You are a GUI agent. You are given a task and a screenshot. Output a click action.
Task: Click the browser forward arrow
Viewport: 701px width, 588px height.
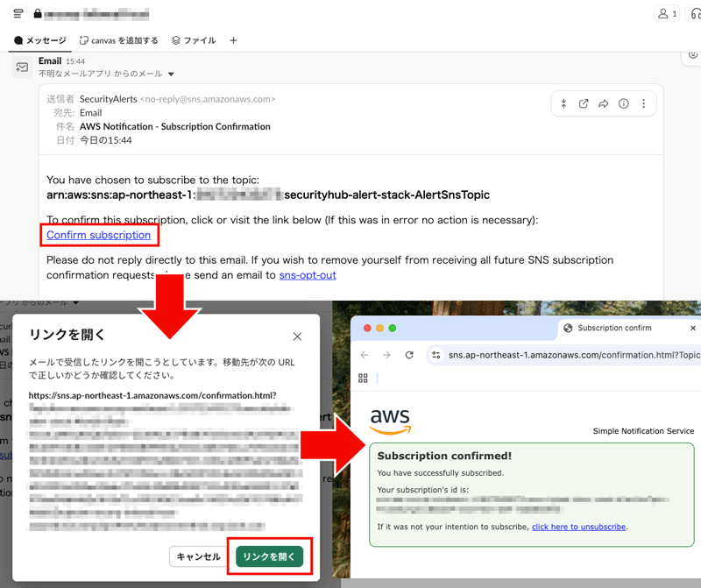[386, 355]
